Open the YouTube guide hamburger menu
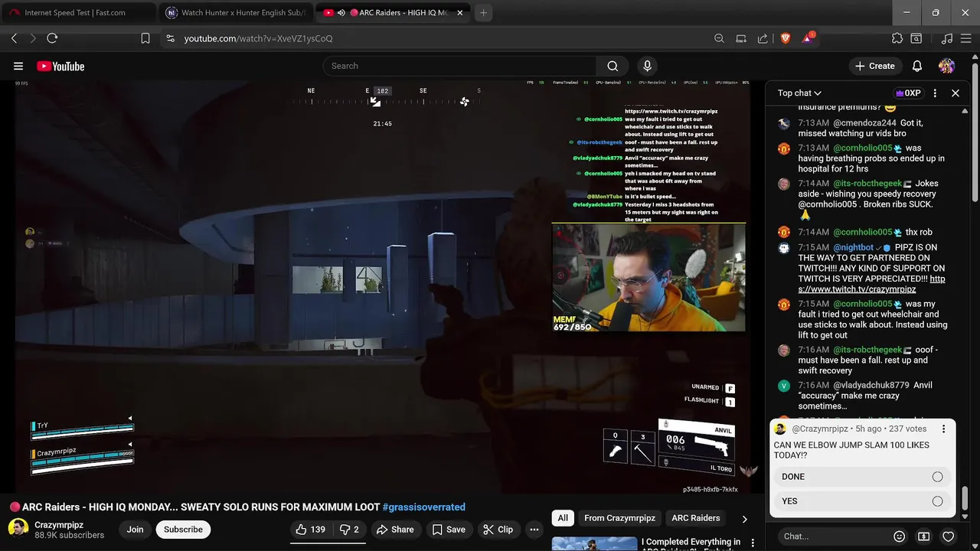 pyautogui.click(x=18, y=67)
